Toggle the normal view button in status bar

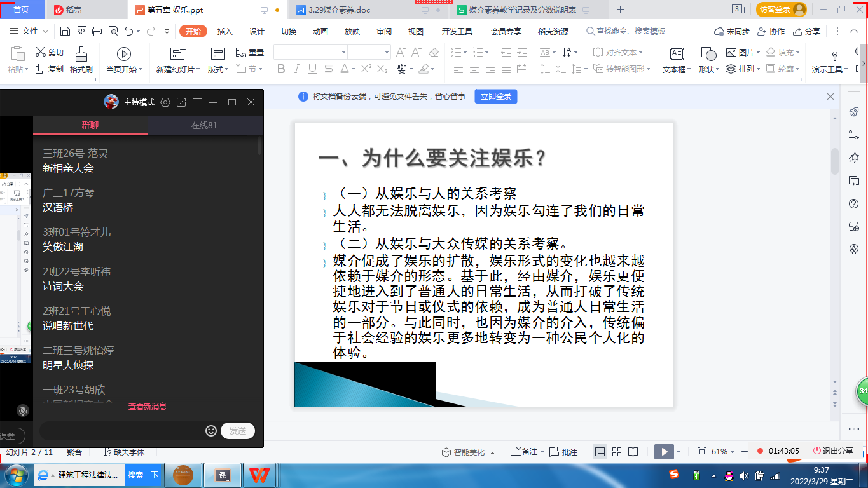pyautogui.click(x=600, y=452)
